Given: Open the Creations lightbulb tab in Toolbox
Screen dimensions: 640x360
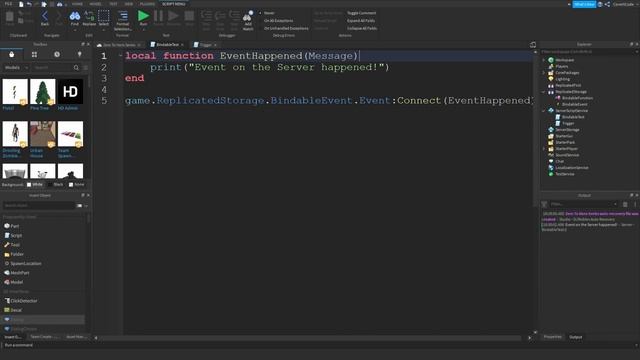Looking at the screenshot, I should point(80,54).
